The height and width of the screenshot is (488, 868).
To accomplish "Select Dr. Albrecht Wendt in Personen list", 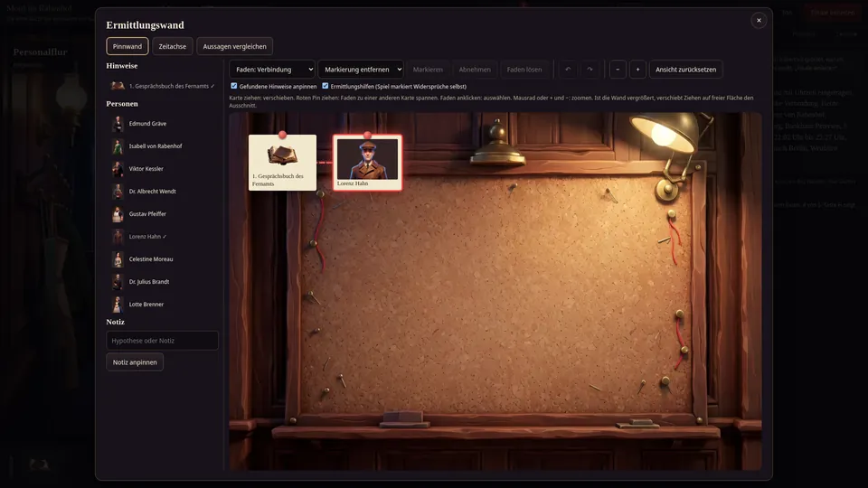I will point(163,192).
